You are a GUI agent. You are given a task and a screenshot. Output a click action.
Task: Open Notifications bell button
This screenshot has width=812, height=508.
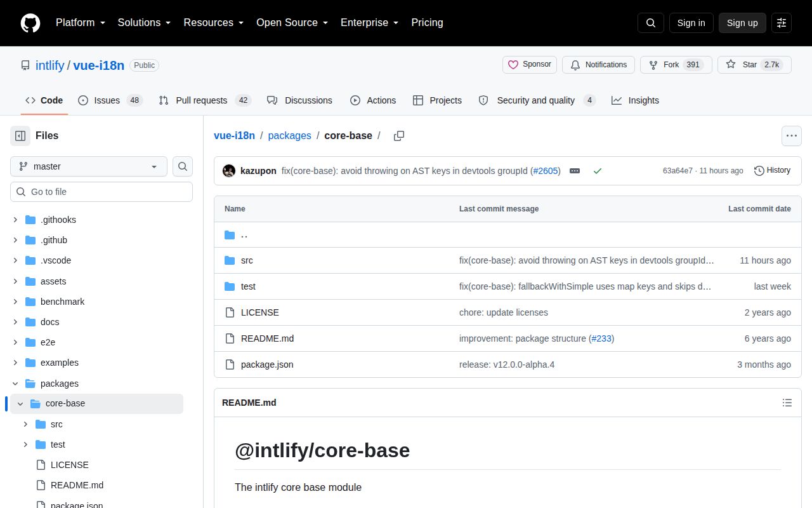pyautogui.click(x=598, y=65)
